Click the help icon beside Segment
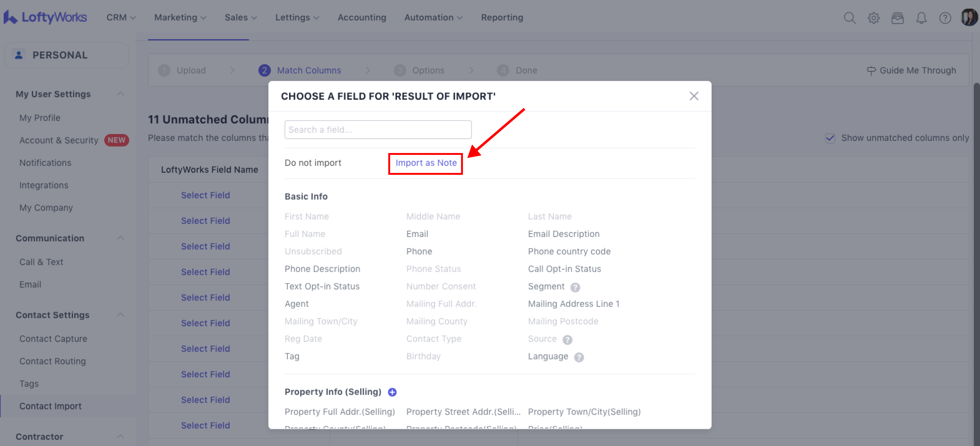980x446 pixels. coord(575,287)
